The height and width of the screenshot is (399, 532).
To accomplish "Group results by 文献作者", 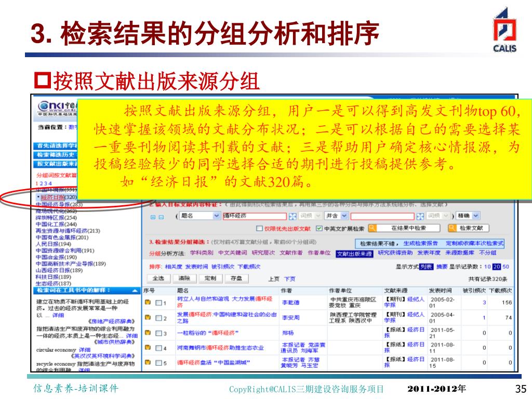I will (x=291, y=253).
